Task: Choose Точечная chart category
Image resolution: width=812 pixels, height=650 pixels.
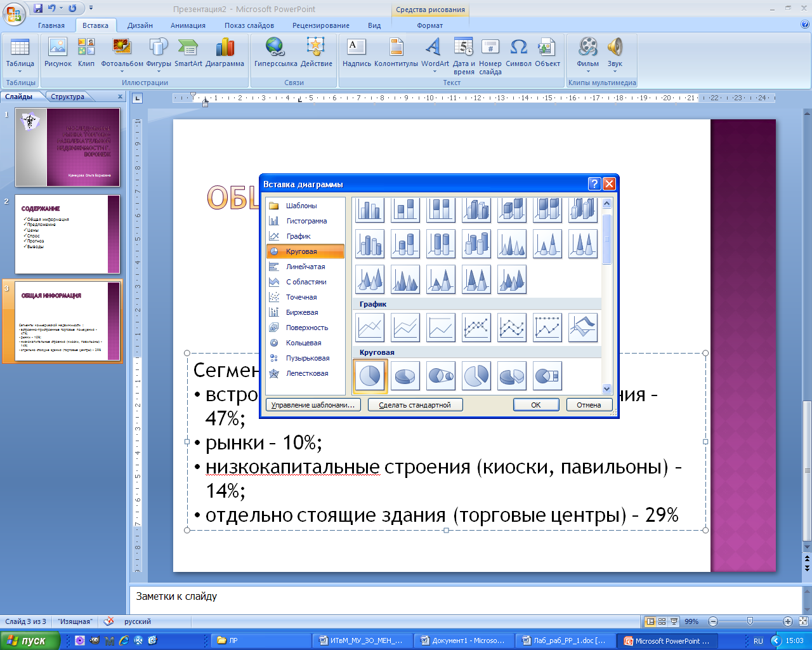Action: [x=306, y=297]
